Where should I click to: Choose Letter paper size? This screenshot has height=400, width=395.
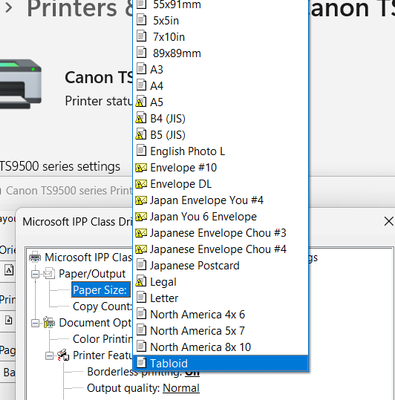pyautogui.click(x=220, y=298)
